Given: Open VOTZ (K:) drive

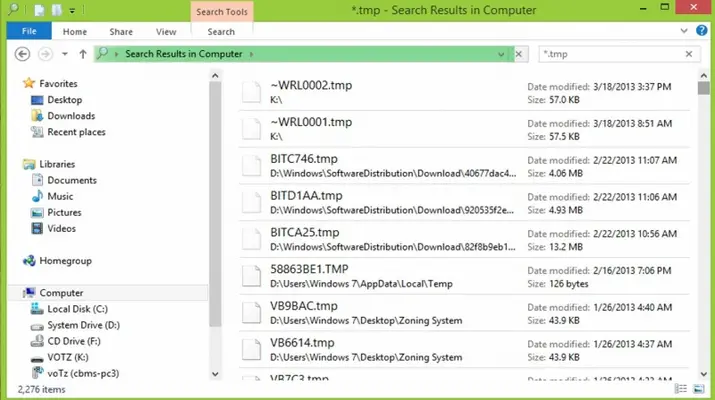Looking at the screenshot, I should [x=67, y=357].
